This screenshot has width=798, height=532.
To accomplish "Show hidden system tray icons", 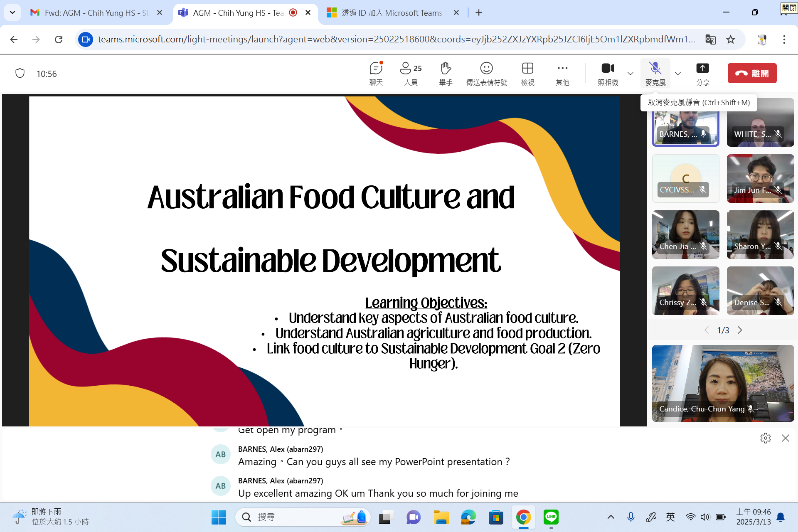I will tap(611, 517).
